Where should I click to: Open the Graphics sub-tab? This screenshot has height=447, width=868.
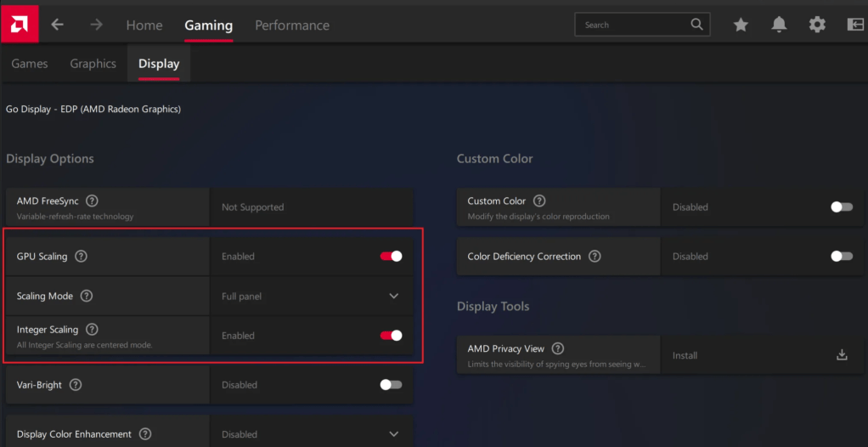(x=93, y=64)
